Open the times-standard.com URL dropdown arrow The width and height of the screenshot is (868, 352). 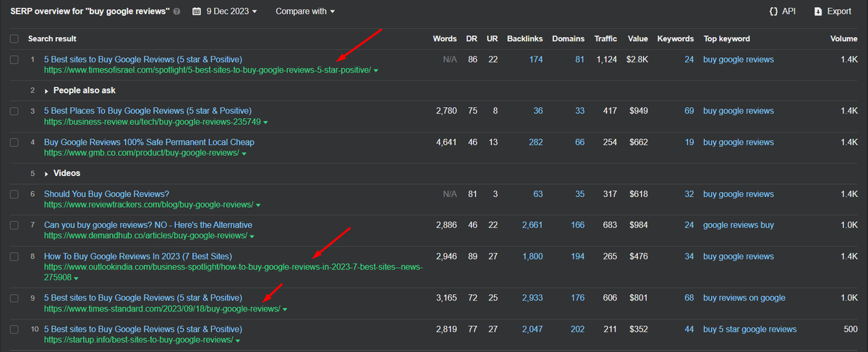pyautogui.click(x=285, y=309)
